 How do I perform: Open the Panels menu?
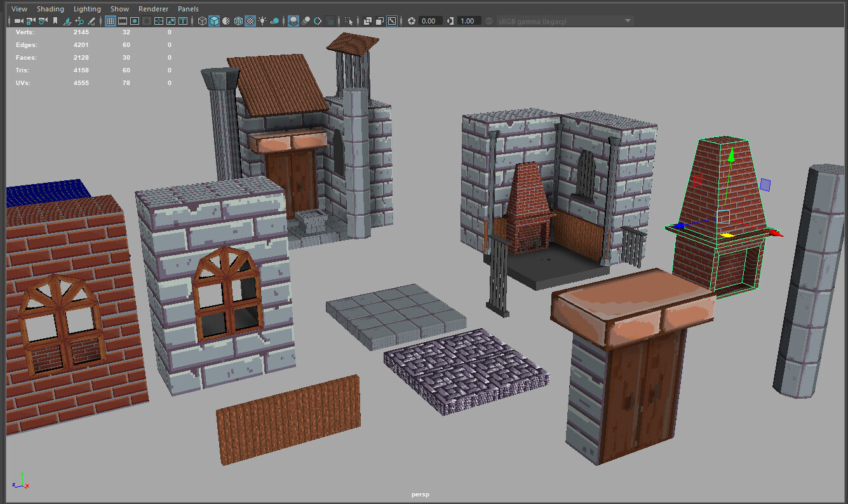pos(188,9)
